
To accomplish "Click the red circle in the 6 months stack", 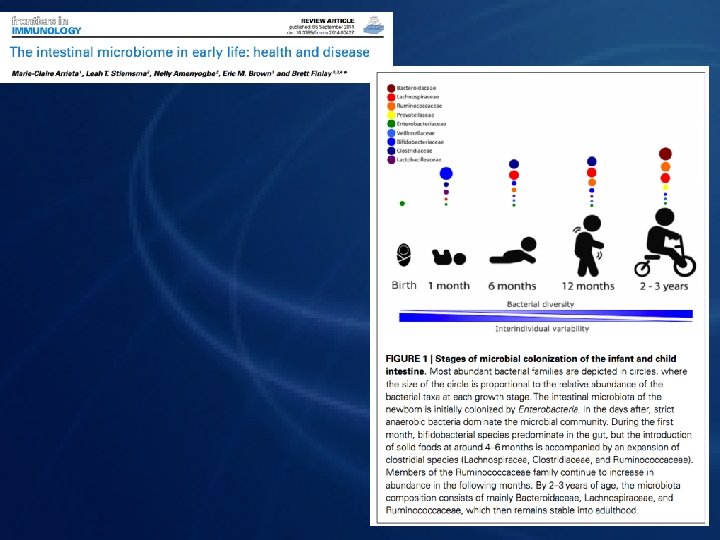I will coord(514,175).
